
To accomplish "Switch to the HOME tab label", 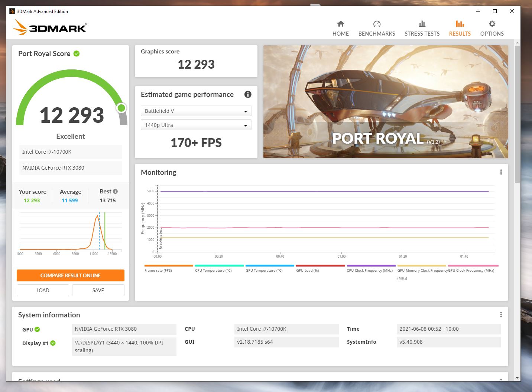I will pyautogui.click(x=341, y=33).
